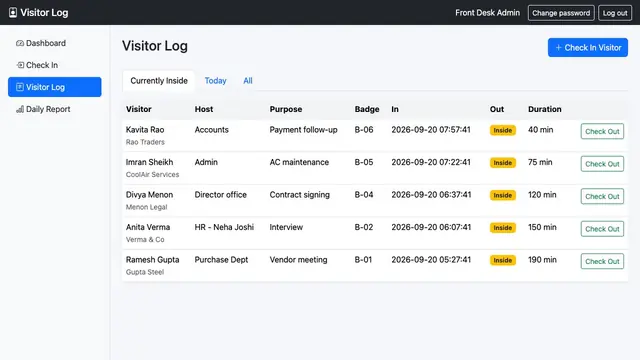The image size is (640, 360).
Task: Click the company Menon Legal
Action: (x=147, y=207)
